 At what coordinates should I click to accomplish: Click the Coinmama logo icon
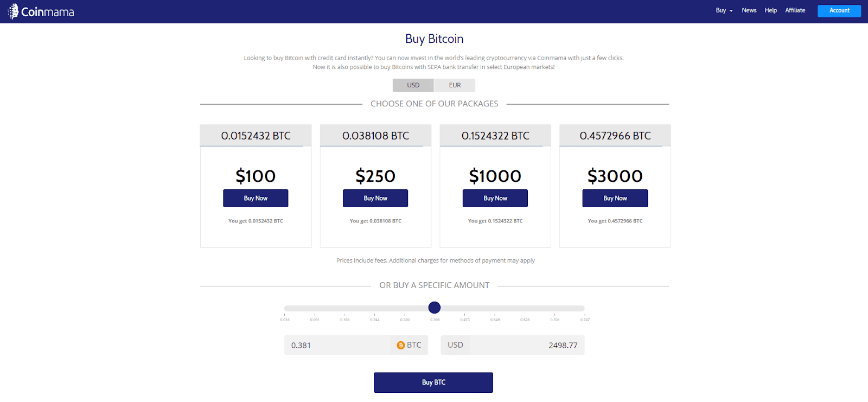13,11
